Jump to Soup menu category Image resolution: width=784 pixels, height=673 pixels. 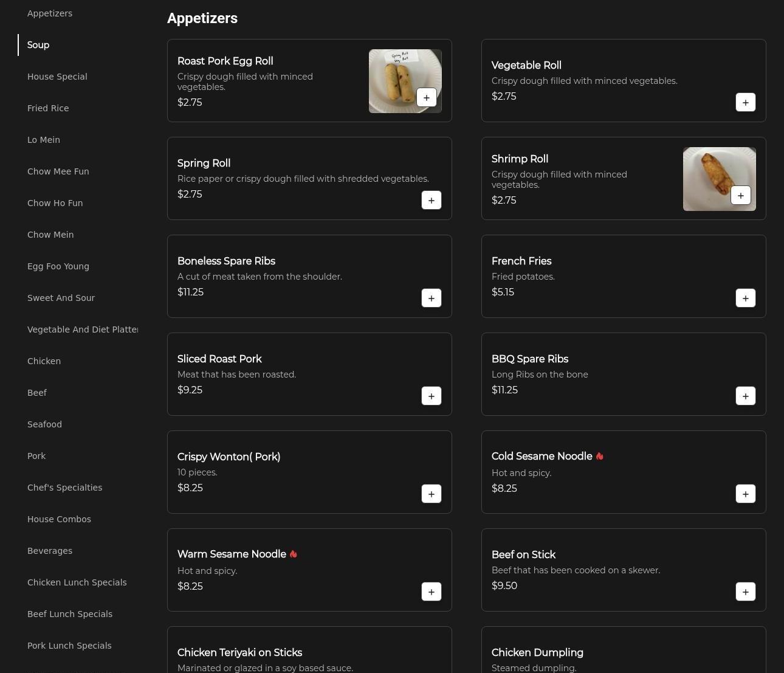[38, 45]
